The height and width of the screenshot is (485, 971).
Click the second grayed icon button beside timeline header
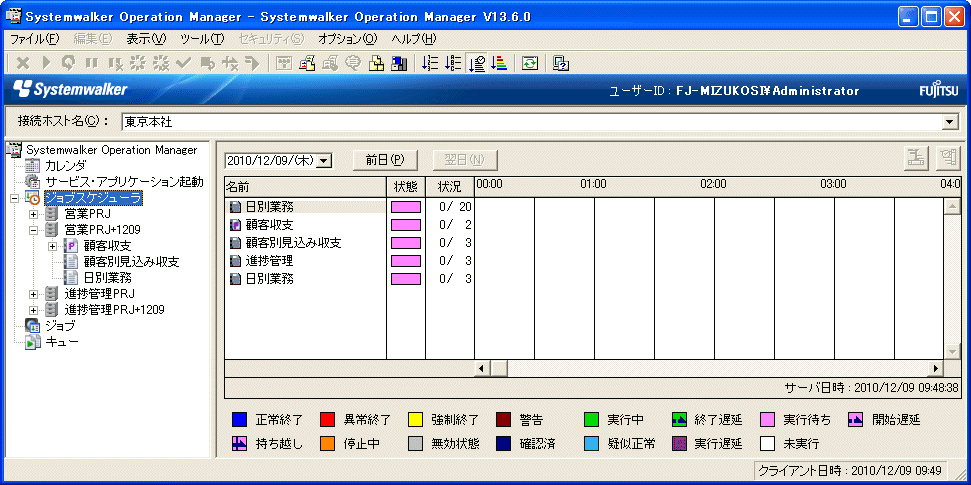click(x=947, y=158)
